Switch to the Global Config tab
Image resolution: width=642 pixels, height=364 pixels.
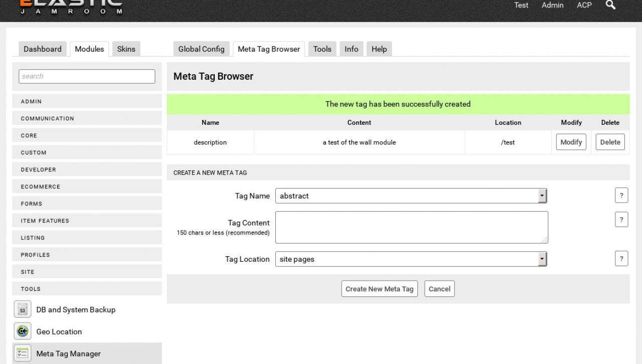(201, 49)
